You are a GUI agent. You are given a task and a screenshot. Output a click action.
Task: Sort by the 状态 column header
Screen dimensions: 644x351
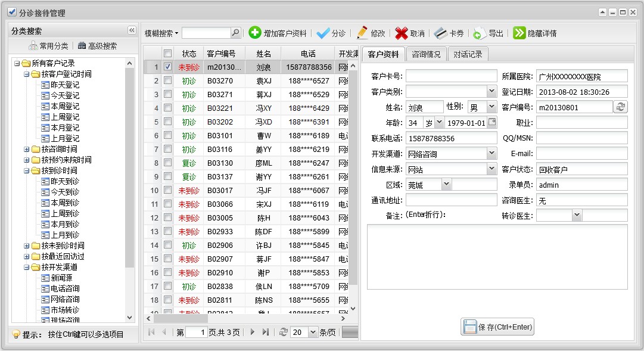pos(189,54)
